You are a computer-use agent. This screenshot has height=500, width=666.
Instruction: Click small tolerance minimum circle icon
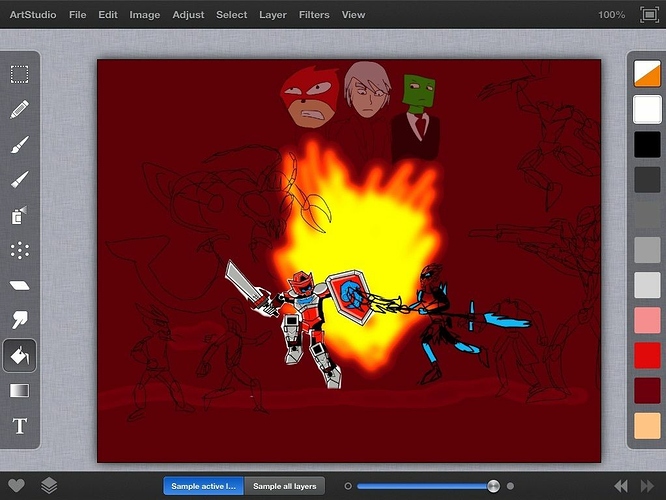(348, 486)
